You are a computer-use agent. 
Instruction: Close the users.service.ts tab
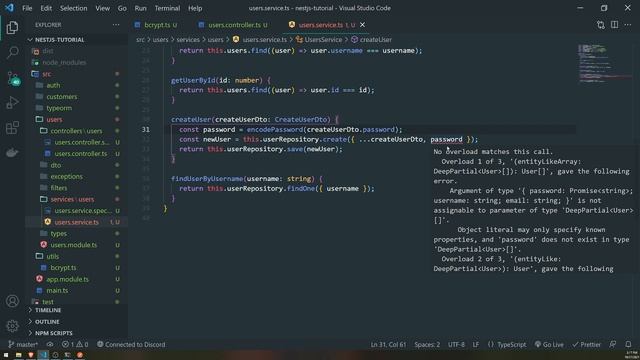coord(362,25)
